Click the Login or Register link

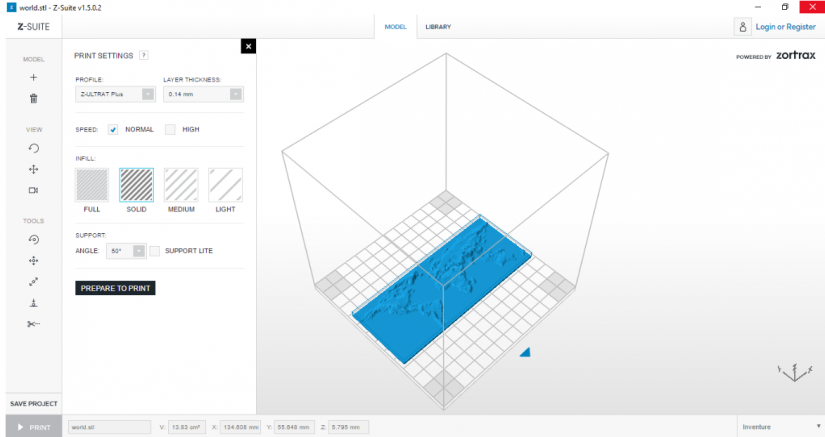786,27
